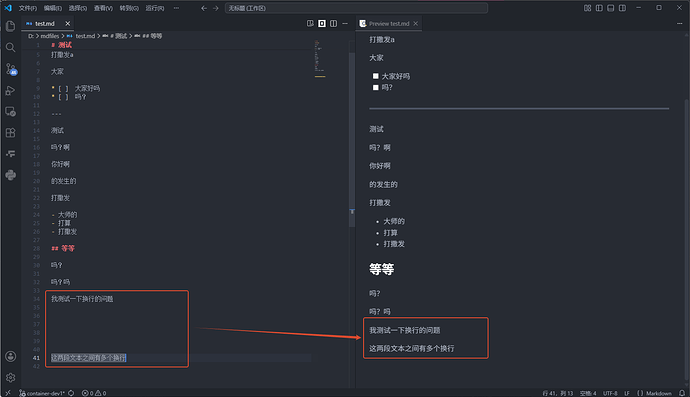Click line 34 text '我测试一下换行的问题' in editor
Screen dimensions: 690x397
tap(82, 299)
